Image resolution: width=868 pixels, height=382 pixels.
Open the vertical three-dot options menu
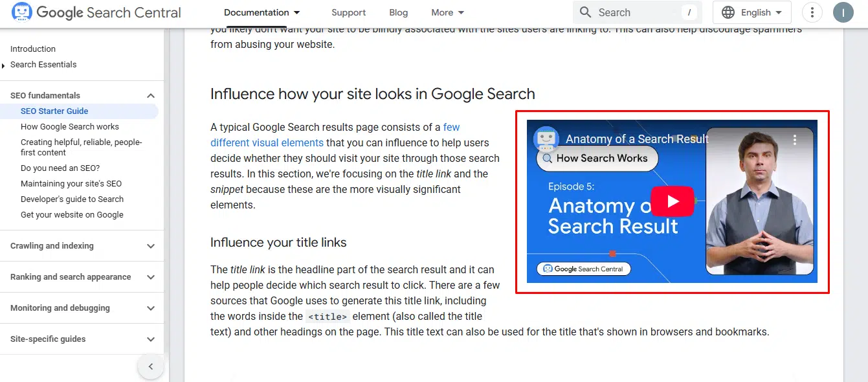point(812,12)
